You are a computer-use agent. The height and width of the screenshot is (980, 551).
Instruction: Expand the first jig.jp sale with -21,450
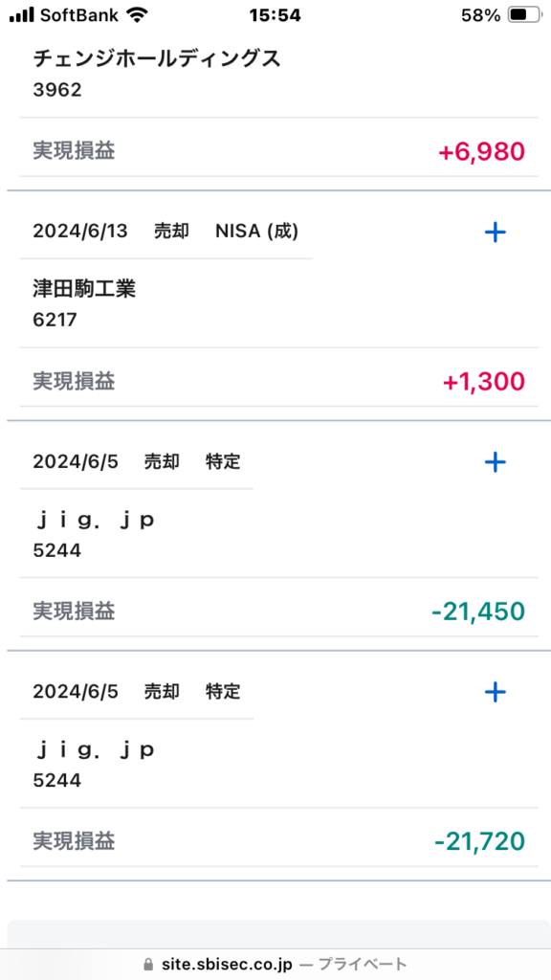[495, 462]
